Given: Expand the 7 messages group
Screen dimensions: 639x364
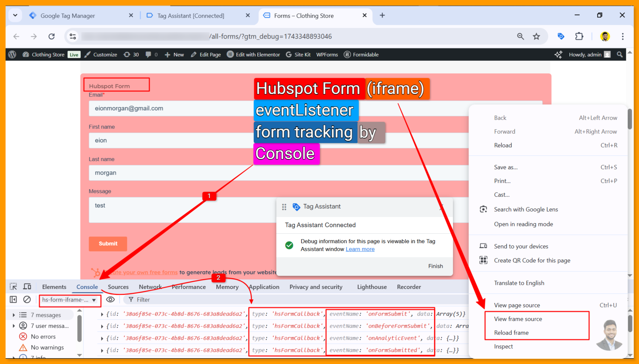Looking at the screenshot, I should point(14,315).
